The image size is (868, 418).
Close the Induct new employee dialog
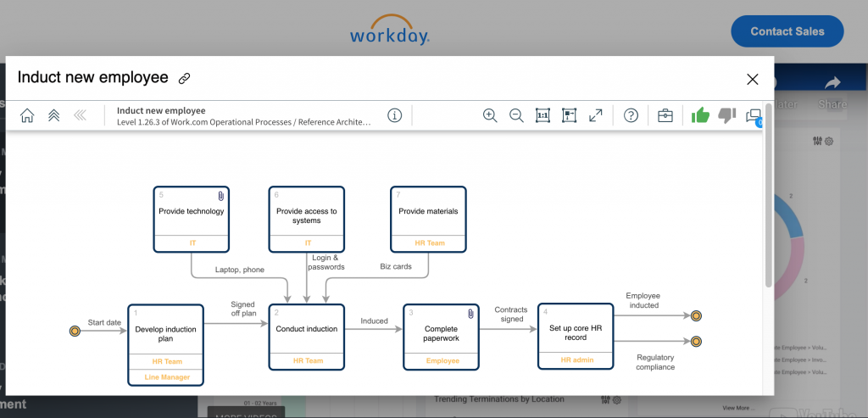pyautogui.click(x=752, y=79)
